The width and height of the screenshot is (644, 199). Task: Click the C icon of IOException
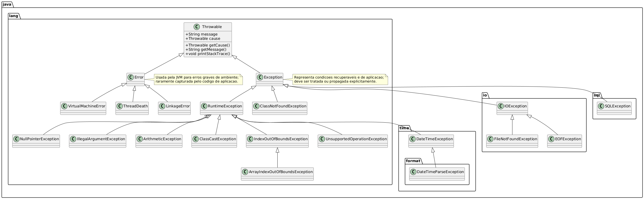pos(501,106)
